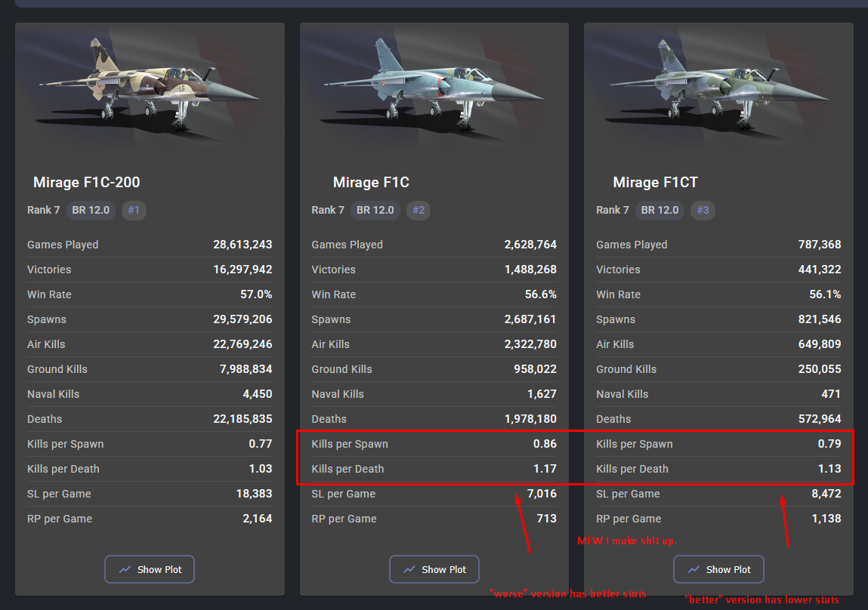This screenshot has height=610, width=868.
Task: Click Show Plot button for Mirage F1C
Action: [x=434, y=569]
